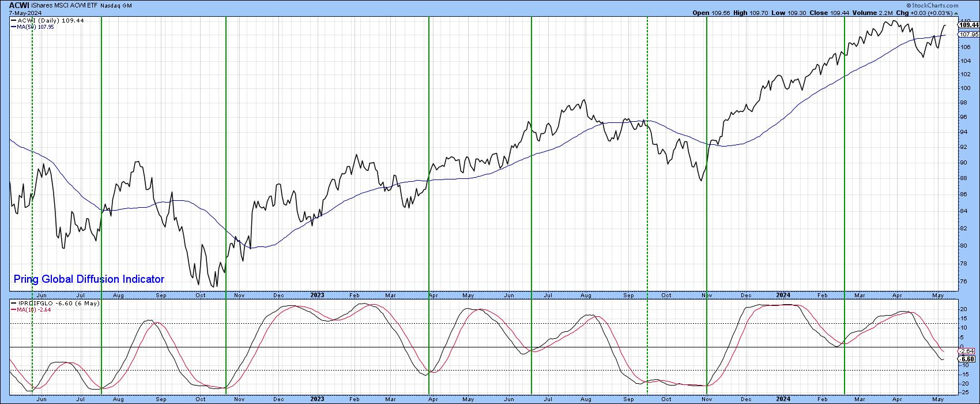Select the 7-May-2024 chart date
980x404 pixels.
(25, 13)
